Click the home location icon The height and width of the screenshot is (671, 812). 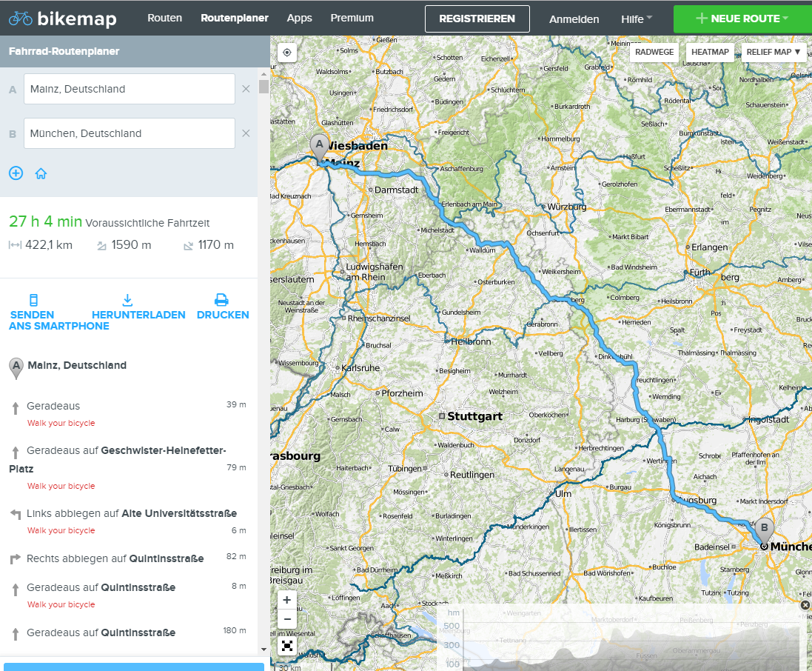coord(41,173)
